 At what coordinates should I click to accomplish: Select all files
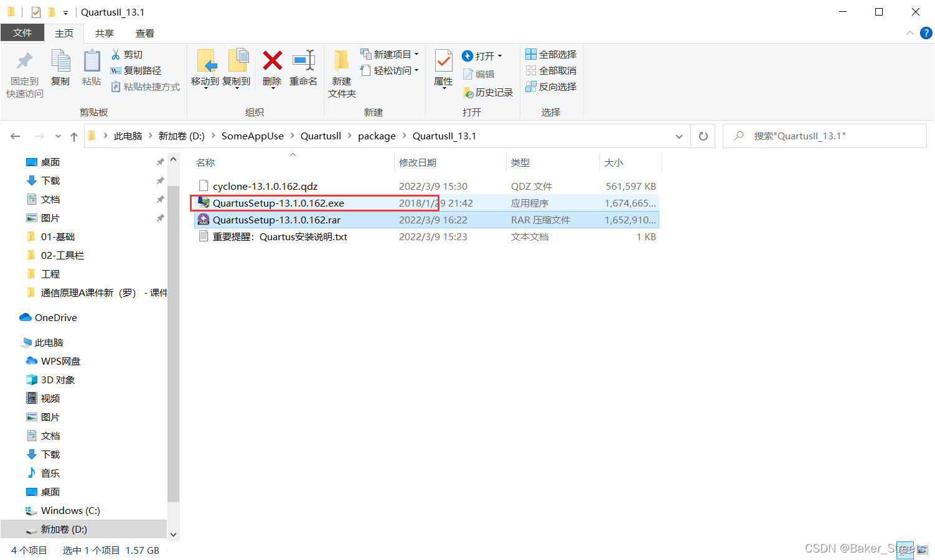pos(551,55)
